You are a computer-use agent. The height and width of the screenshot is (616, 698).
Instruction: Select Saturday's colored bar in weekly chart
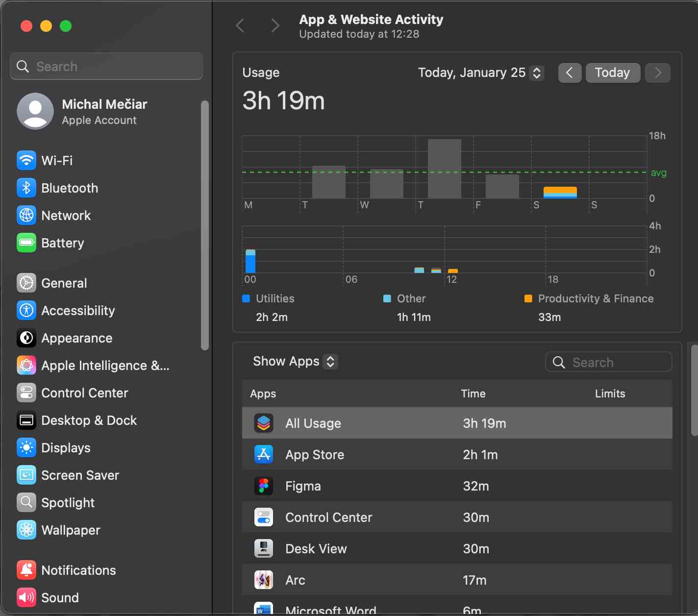click(x=560, y=193)
